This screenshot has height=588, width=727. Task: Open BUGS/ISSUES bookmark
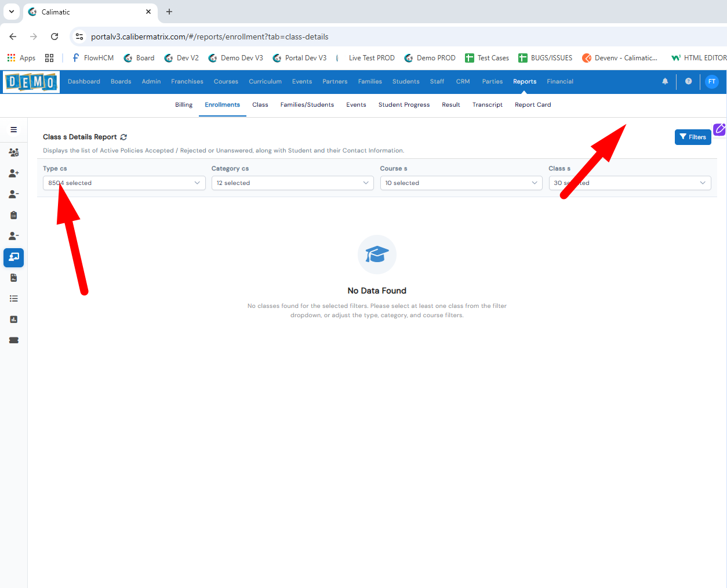tap(545, 58)
